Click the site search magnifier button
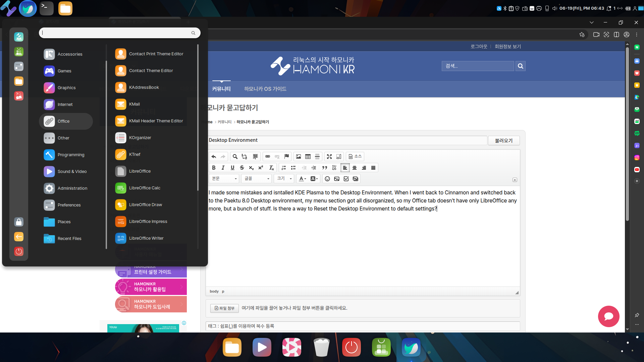Screen dimensions: 644x362 tap(521, 66)
